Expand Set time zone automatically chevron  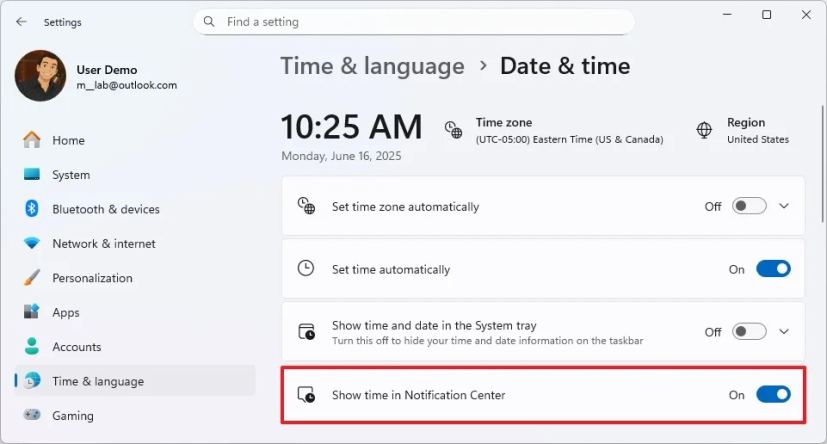[784, 206]
